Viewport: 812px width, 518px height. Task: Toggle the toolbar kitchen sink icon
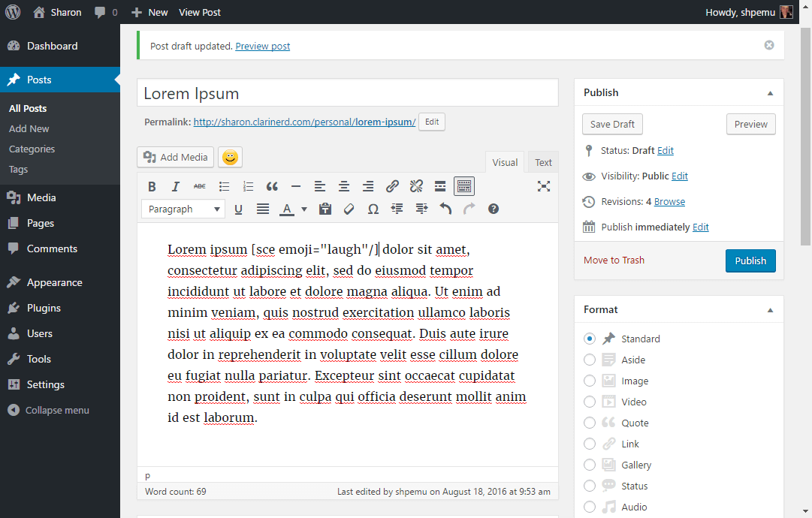pos(464,187)
